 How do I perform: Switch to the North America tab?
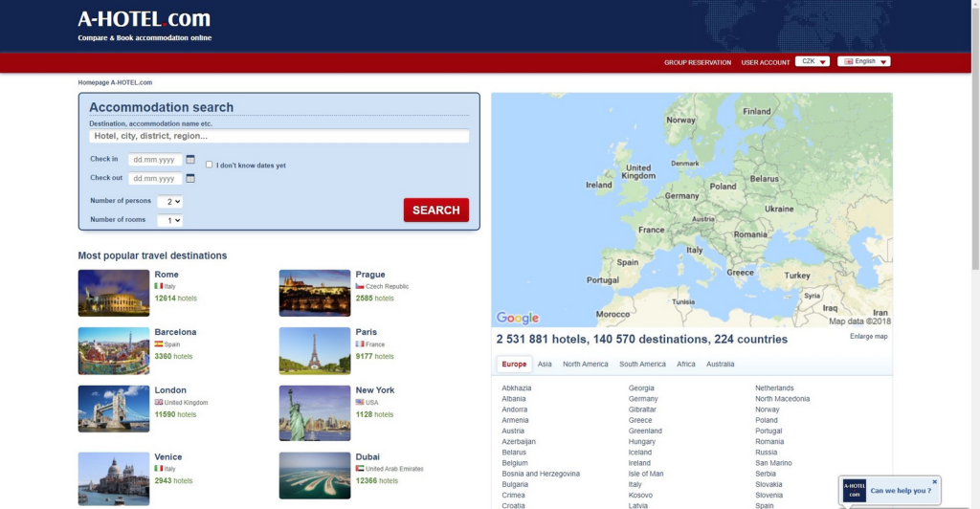tap(585, 365)
